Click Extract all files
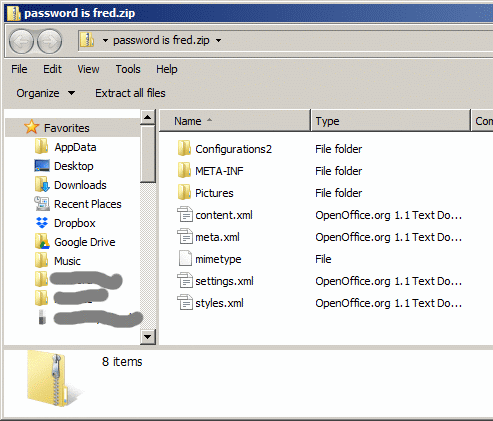The image size is (493, 421). point(130,93)
